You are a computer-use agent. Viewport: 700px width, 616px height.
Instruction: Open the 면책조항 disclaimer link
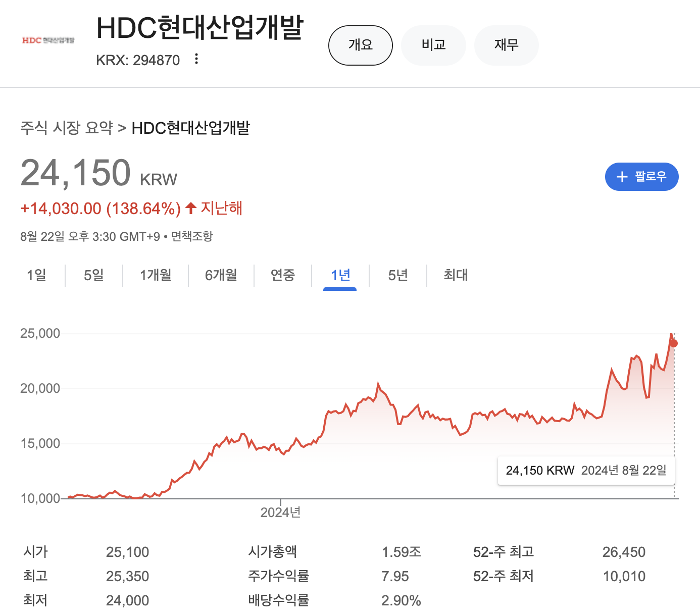(x=192, y=236)
